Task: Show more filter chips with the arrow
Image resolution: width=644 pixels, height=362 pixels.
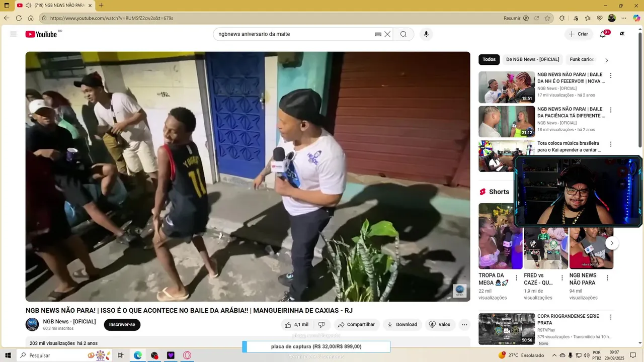Action: [x=607, y=60]
